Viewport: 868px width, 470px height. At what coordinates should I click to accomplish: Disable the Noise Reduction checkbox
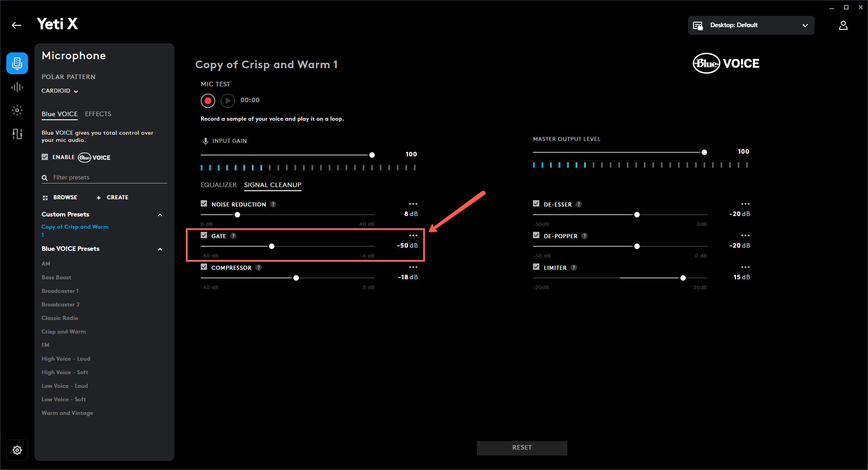204,204
